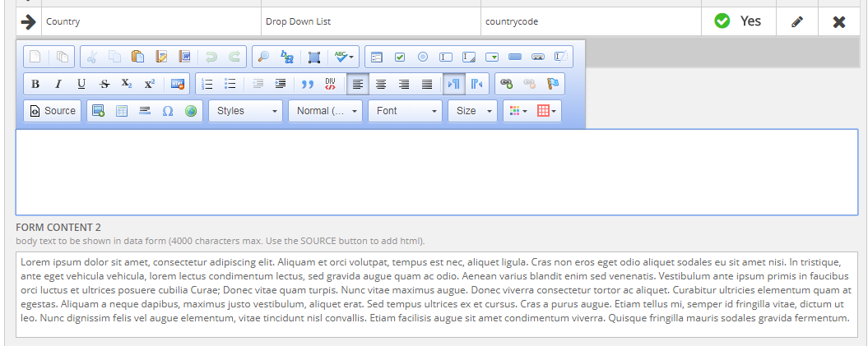Click the Cut scissors icon
Image resolution: width=868 pixels, height=346 pixels.
click(x=92, y=57)
